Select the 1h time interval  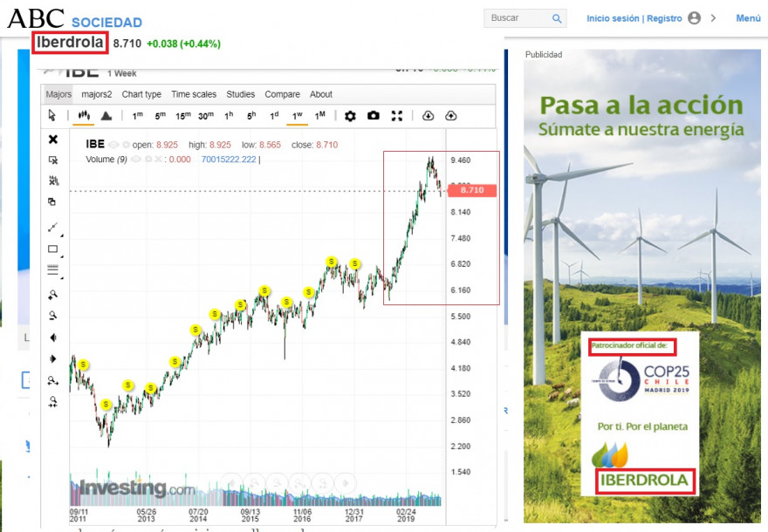click(x=229, y=116)
